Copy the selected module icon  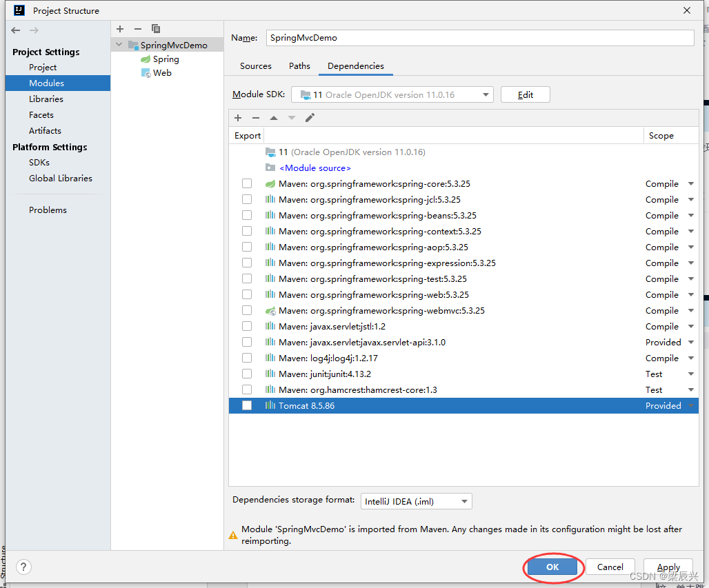tap(156, 29)
